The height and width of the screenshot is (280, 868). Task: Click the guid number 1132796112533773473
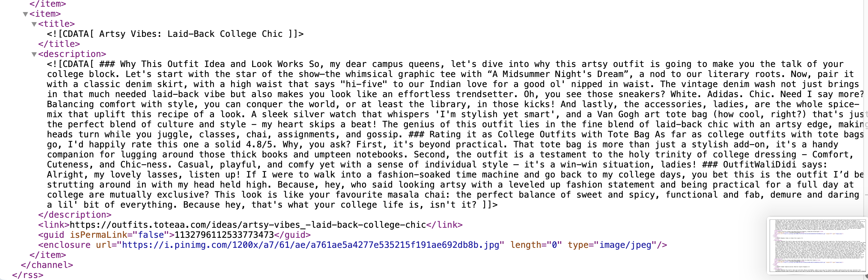tap(224, 235)
